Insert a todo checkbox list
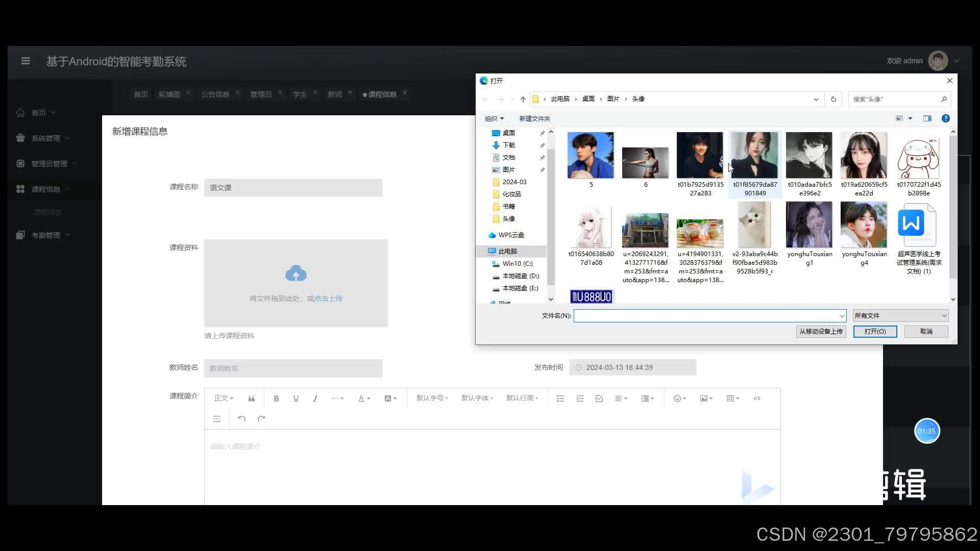Screen dimensions: 980x551 click(599, 398)
